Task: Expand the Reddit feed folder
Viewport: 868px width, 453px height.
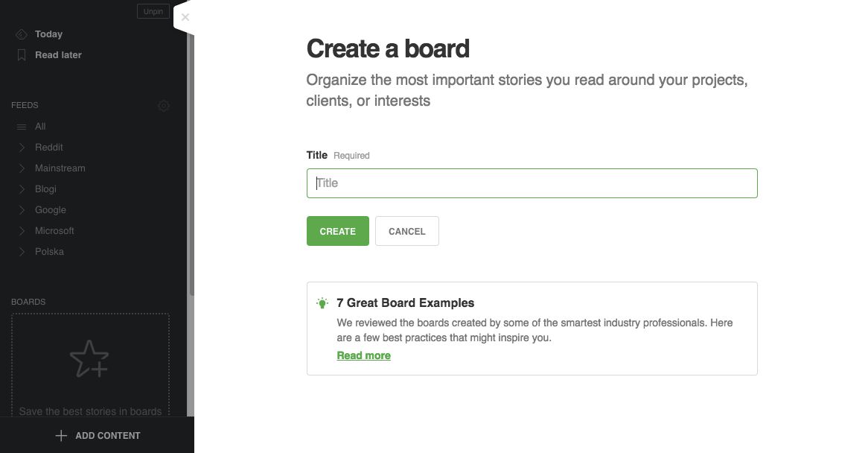Action: [22, 148]
